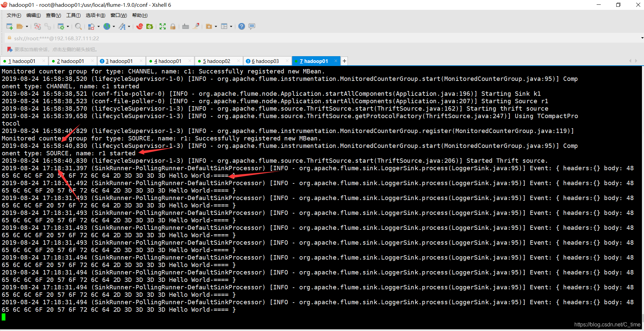
Task: Close tab 2 hadoop01
Action: [x=92, y=61]
